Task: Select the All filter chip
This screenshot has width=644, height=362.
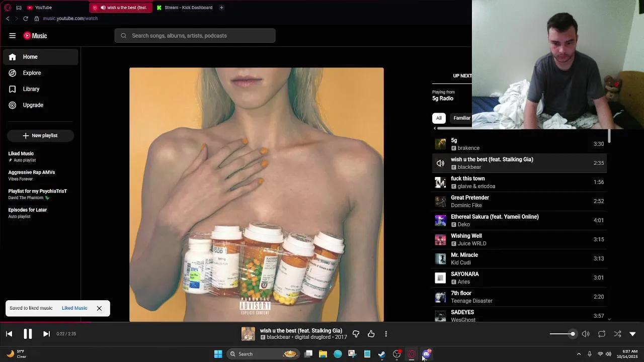Action: tap(439, 118)
